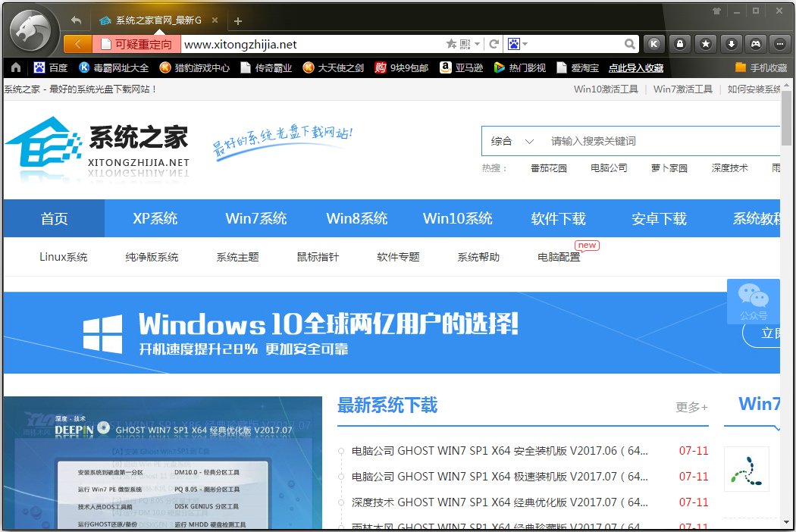Viewport: 796px width, 532px height.
Task: Open the 猎豹游戏中心 bookmark
Action: point(194,67)
